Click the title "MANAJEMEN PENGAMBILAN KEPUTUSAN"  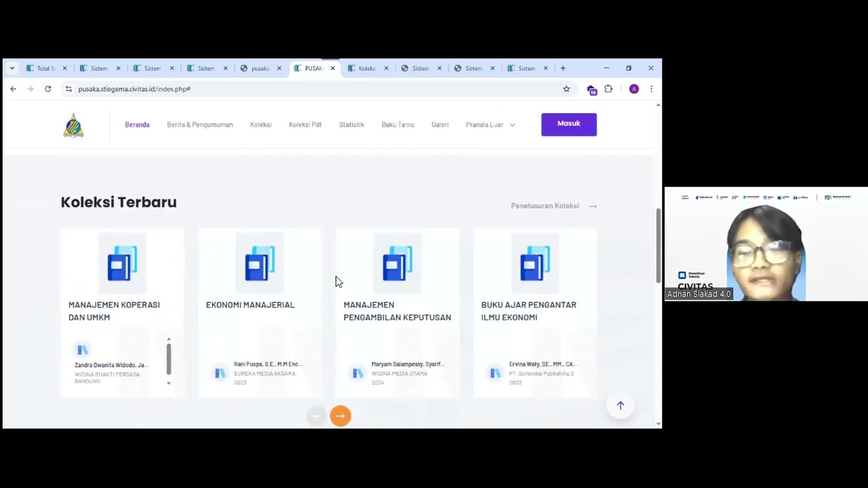point(397,311)
